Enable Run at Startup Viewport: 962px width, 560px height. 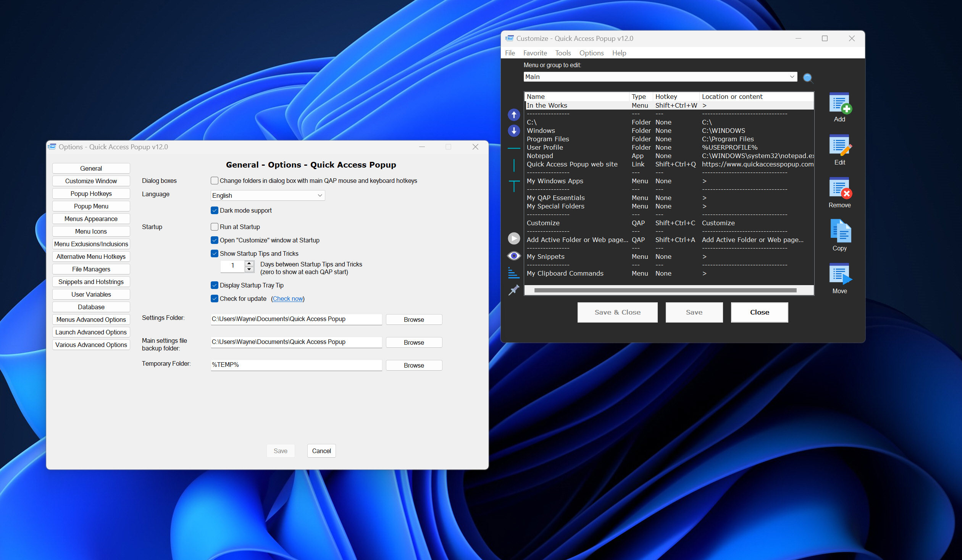pos(215,226)
